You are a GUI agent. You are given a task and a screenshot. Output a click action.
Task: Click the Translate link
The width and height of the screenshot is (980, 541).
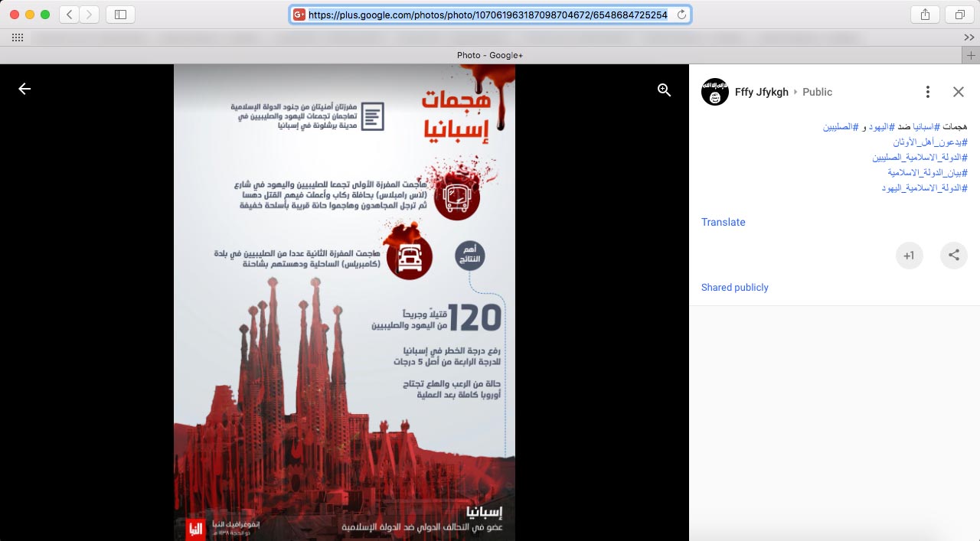[x=723, y=222]
